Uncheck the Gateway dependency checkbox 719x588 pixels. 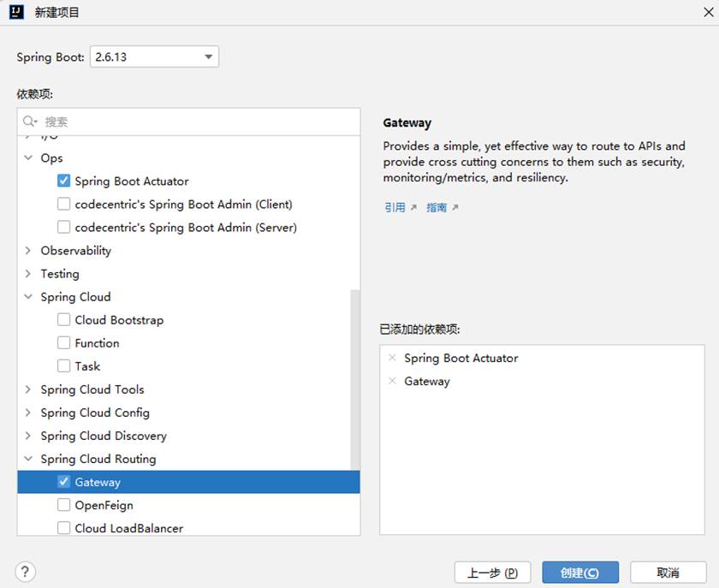tap(63, 482)
